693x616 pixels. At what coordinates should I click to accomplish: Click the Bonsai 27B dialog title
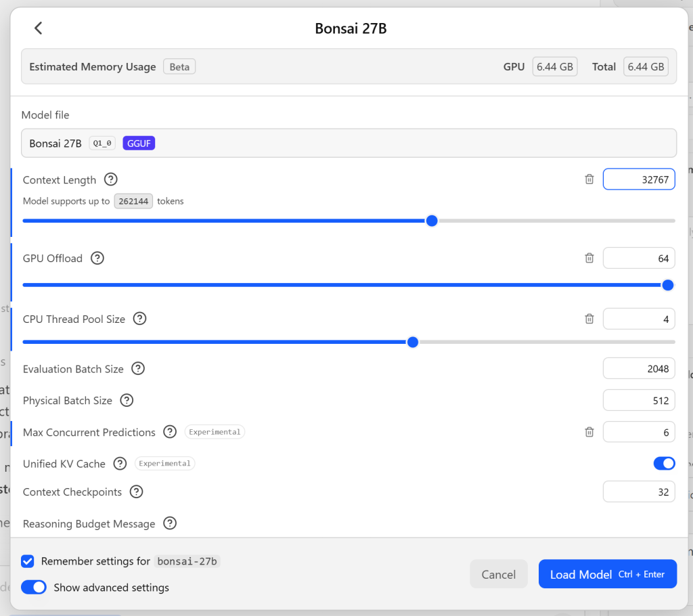351,28
